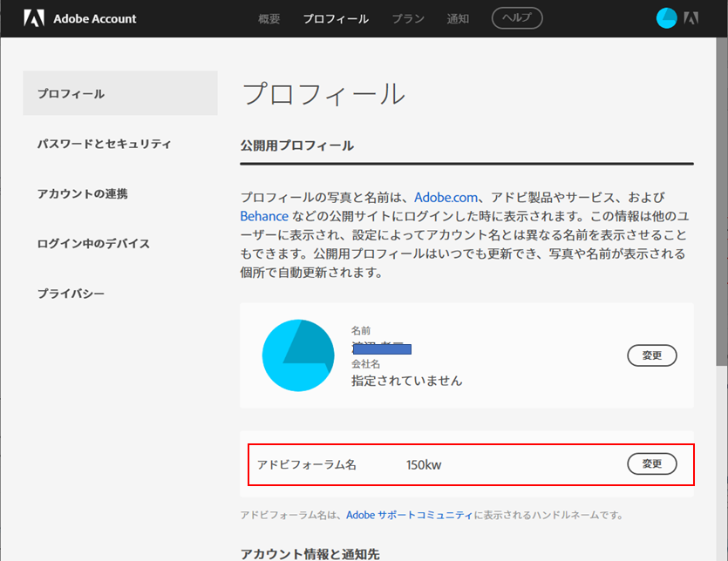Open プライバシー in sidebar

tap(71, 294)
